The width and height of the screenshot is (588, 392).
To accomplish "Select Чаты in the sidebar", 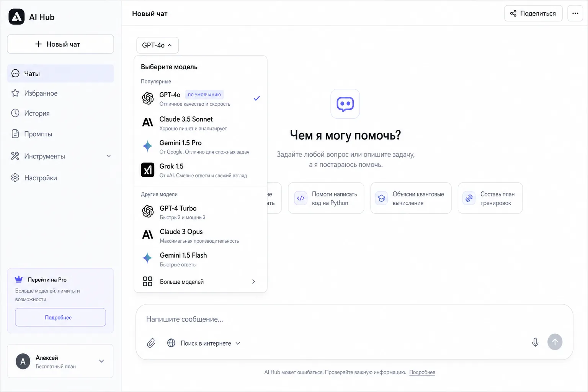I will 60,73.
